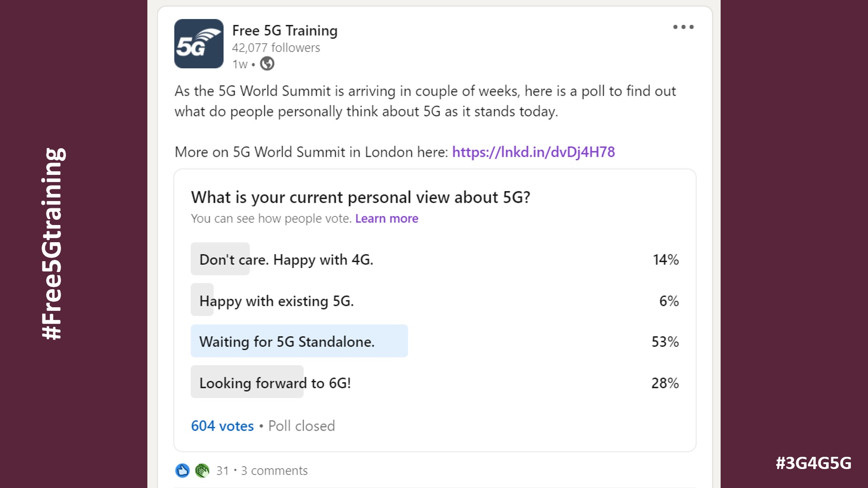This screenshot has height=488, width=868.
Task: Click the green celebrate clapping reaction icon
Action: 202,471
